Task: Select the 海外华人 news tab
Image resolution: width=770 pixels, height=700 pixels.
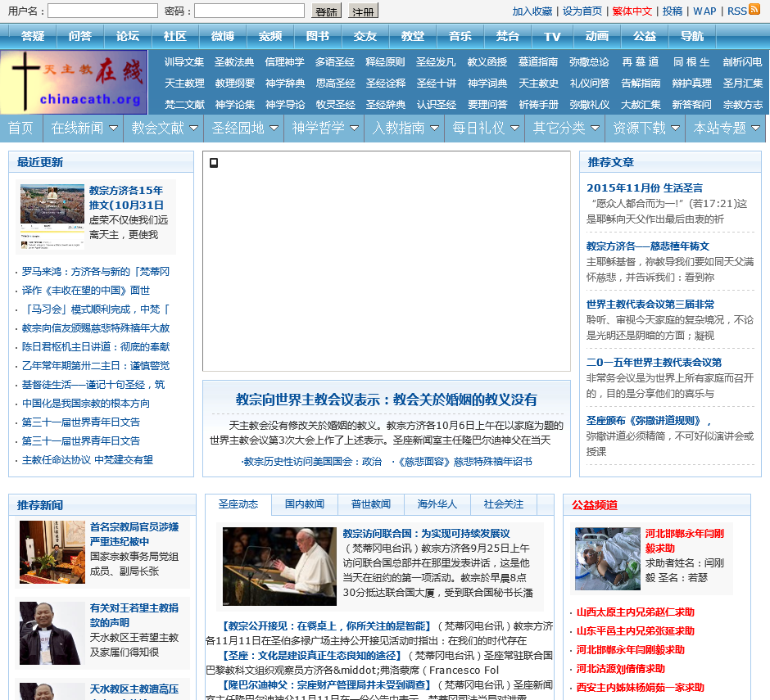Action: tap(437, 504)
